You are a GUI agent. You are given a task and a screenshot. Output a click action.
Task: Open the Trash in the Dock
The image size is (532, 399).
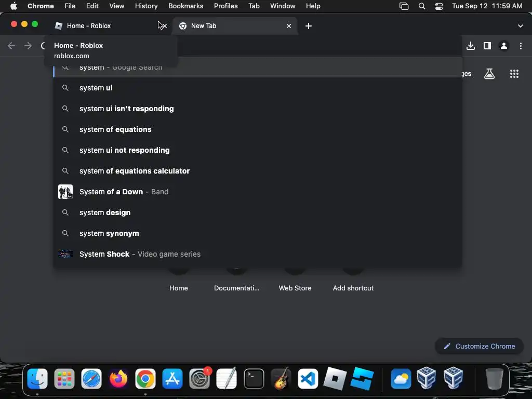coord(495,378)
